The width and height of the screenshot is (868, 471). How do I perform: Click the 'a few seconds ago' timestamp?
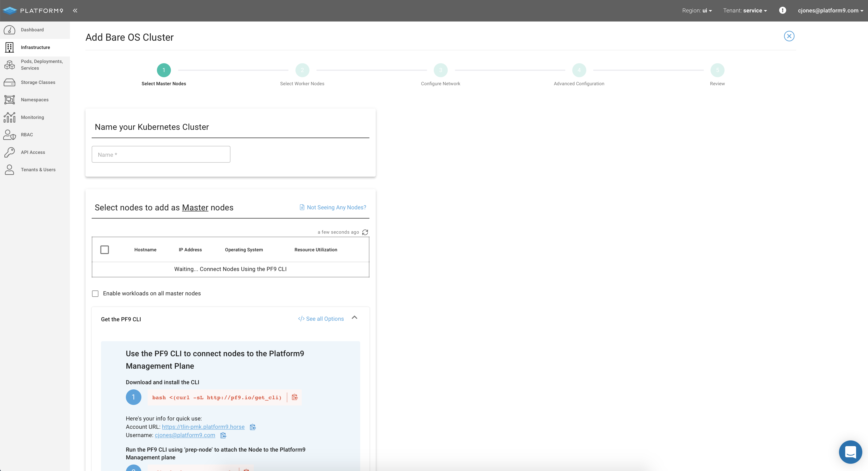click(x=338, y=232)
